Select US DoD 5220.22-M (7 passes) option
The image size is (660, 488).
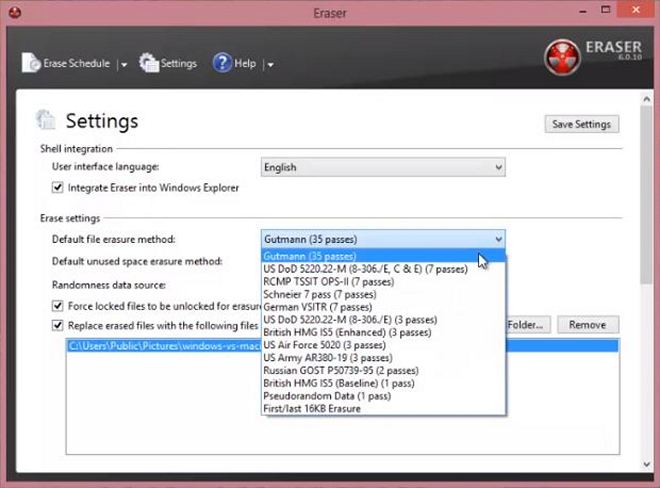[x=383, y=269]
